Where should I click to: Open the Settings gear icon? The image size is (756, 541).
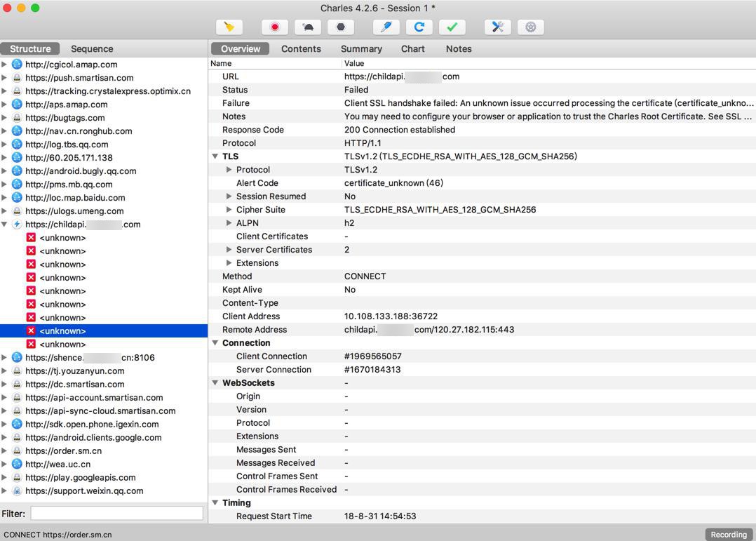tap(530, 27)
